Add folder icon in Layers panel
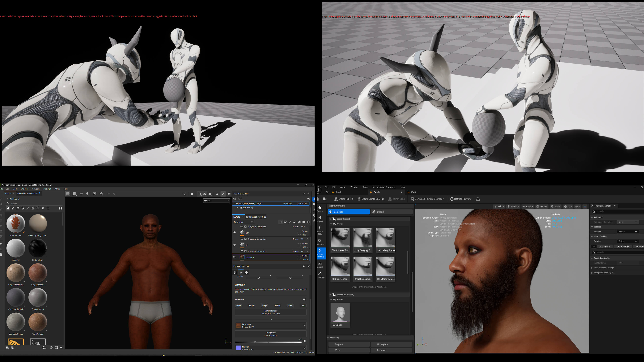The image size is (644, 362). point(304,222)
